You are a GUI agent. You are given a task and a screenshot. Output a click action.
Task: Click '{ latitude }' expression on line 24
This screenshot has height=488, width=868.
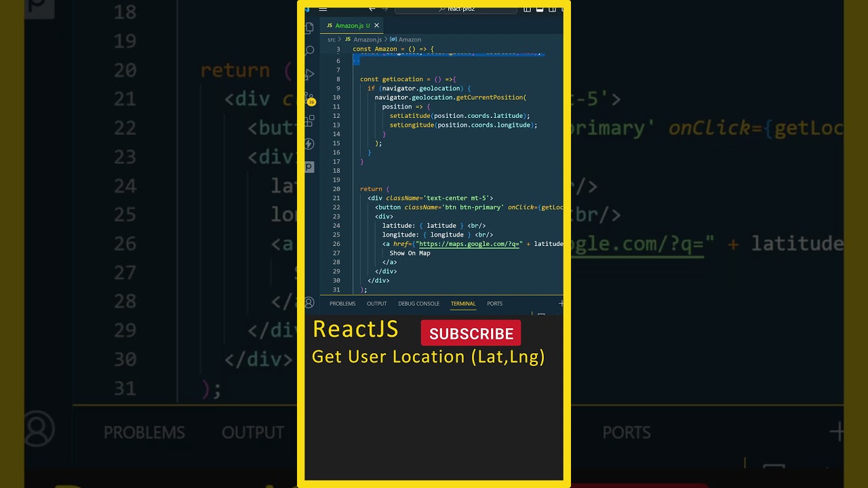point(441,226)
